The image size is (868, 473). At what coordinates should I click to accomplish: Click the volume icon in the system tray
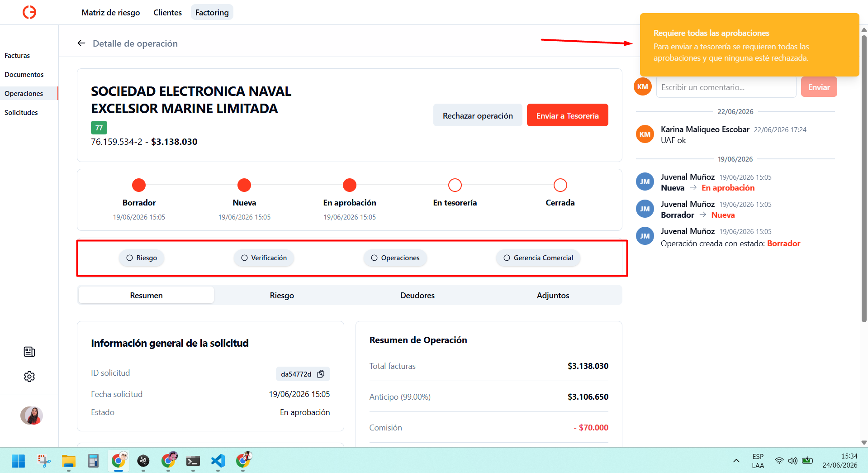pos(792,461)
